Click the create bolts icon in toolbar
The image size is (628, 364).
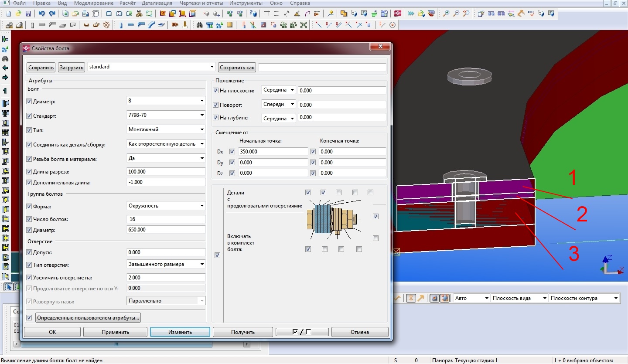(x=174, y=25)
